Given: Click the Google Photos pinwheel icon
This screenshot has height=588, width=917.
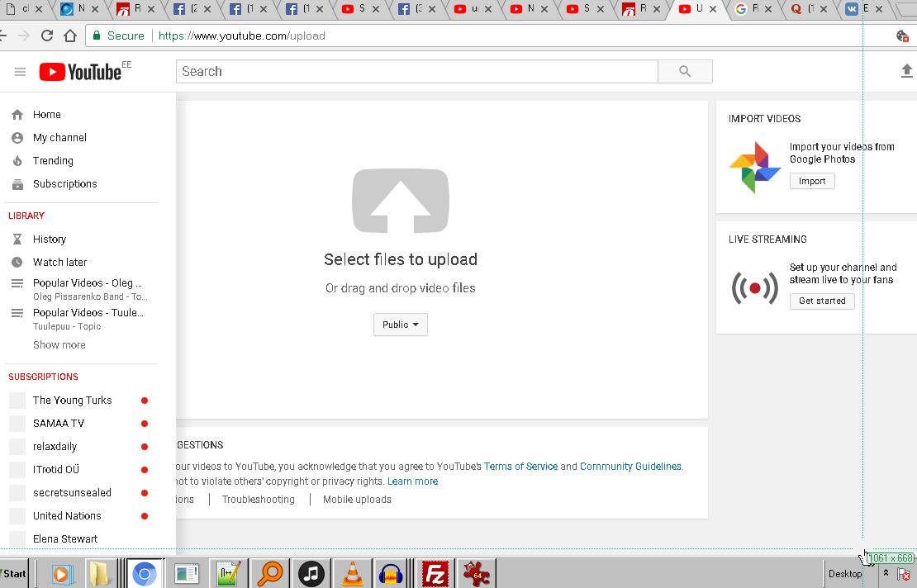Looking at the screenshot, I should [x=754, y=167].
